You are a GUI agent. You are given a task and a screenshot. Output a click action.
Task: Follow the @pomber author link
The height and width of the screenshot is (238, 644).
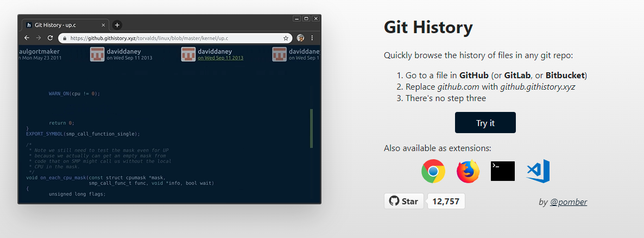tap(569, 202)
